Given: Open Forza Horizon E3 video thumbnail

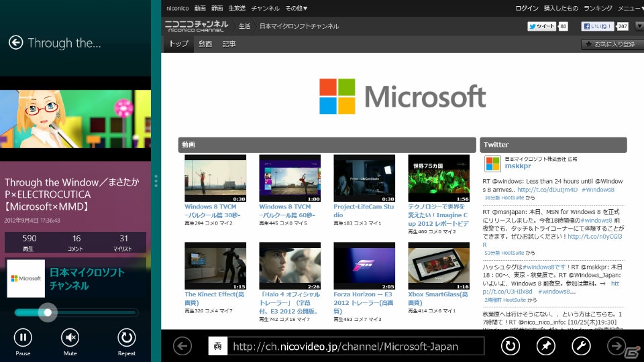Looking at the screenshot, I should click(x=364, y=265).
